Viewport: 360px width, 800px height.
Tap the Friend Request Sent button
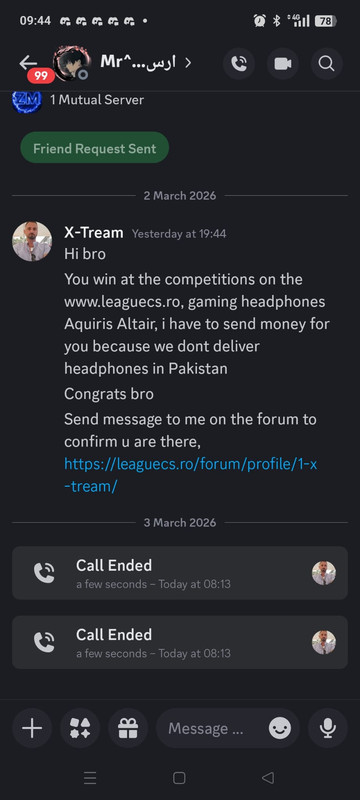pos(94,148)
